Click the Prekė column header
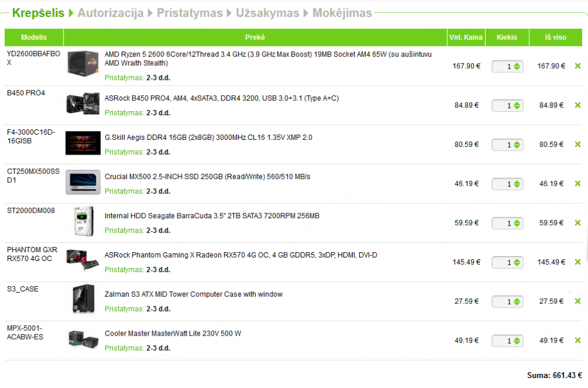The height and width of the screenshot is (388, 588). tap(255, 38)
